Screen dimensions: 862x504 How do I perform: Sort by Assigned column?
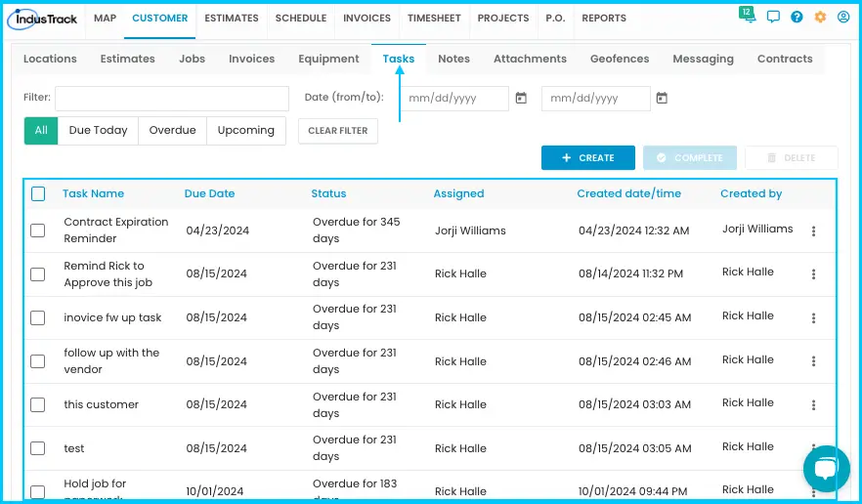458,193
